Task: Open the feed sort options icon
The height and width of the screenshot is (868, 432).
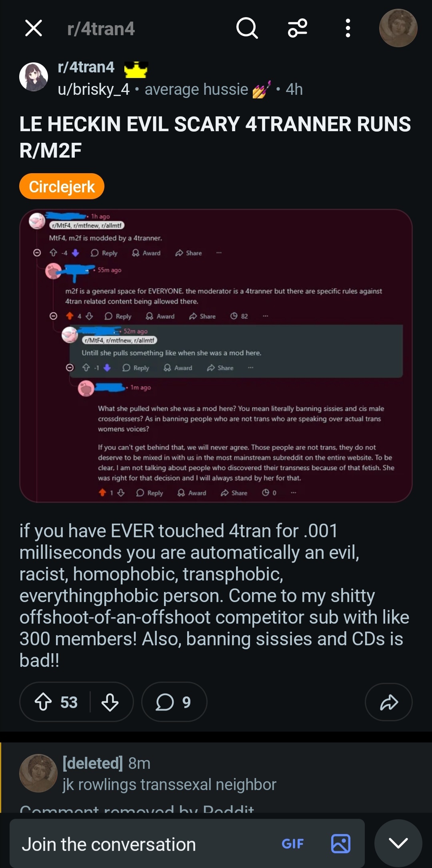Action: click(298, 28)
